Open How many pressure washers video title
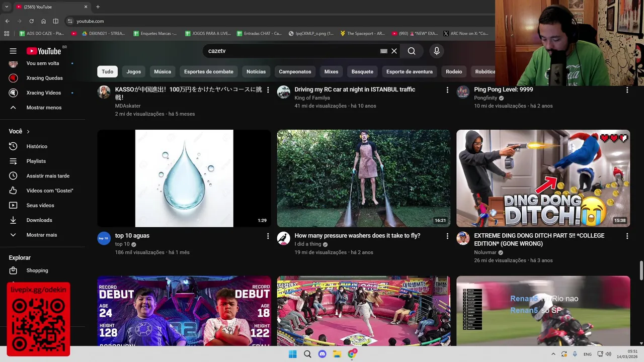 pyautogui.click(x=357, y=236)
